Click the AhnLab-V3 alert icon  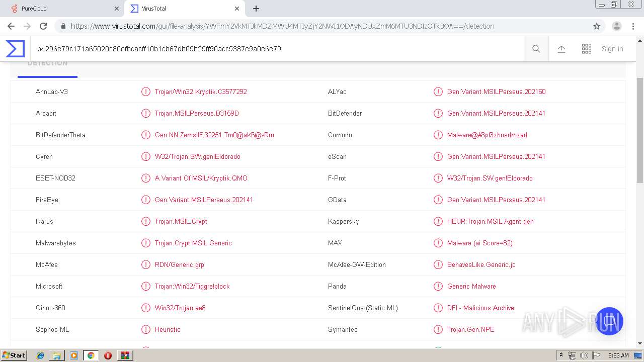click(146, 92)
